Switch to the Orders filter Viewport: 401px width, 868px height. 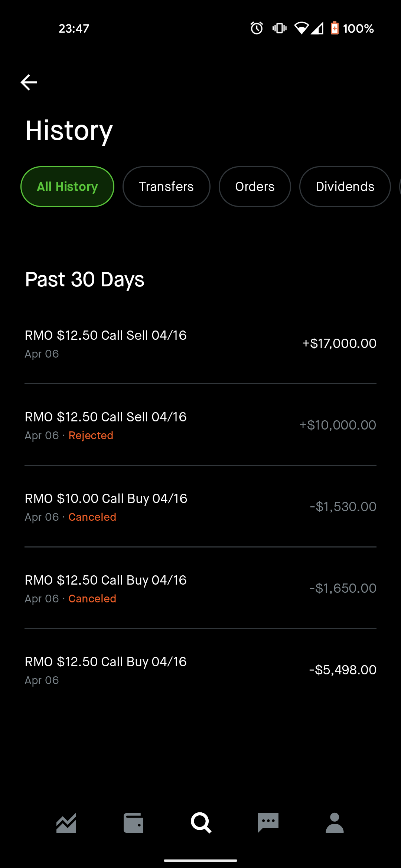click(x=255, y=187)
